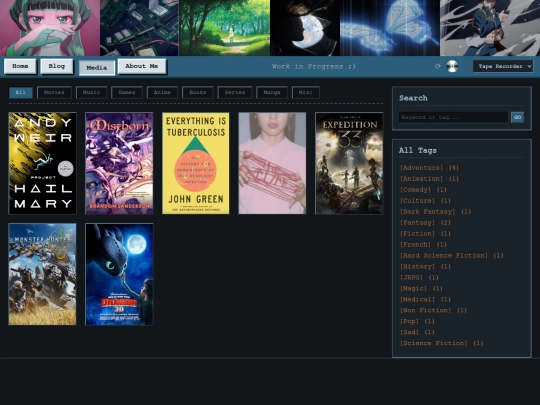Open Everything Is Tuberculosis cover
Image resolution: width=540 pixels, height=405 pixels.
pyautogui.click(x=196, y=163)
